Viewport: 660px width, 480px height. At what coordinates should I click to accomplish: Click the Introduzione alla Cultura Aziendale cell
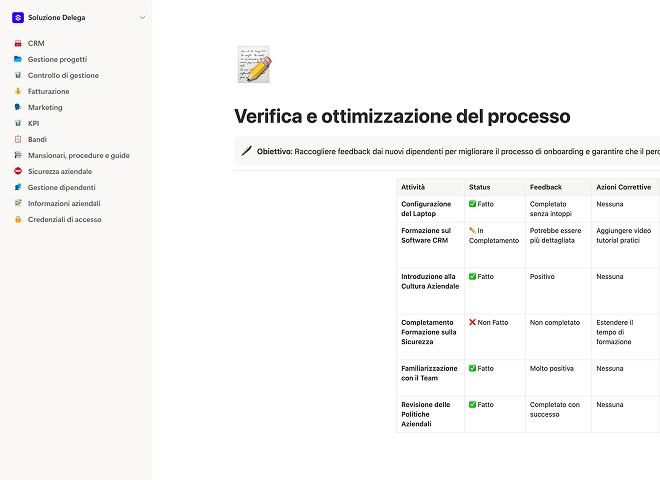(430, 291)
